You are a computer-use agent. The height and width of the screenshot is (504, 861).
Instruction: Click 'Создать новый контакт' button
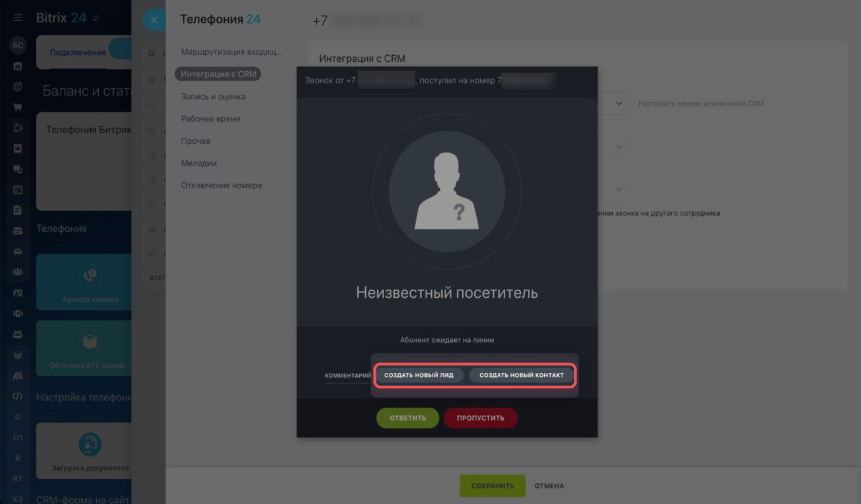(x=521, y=375)
